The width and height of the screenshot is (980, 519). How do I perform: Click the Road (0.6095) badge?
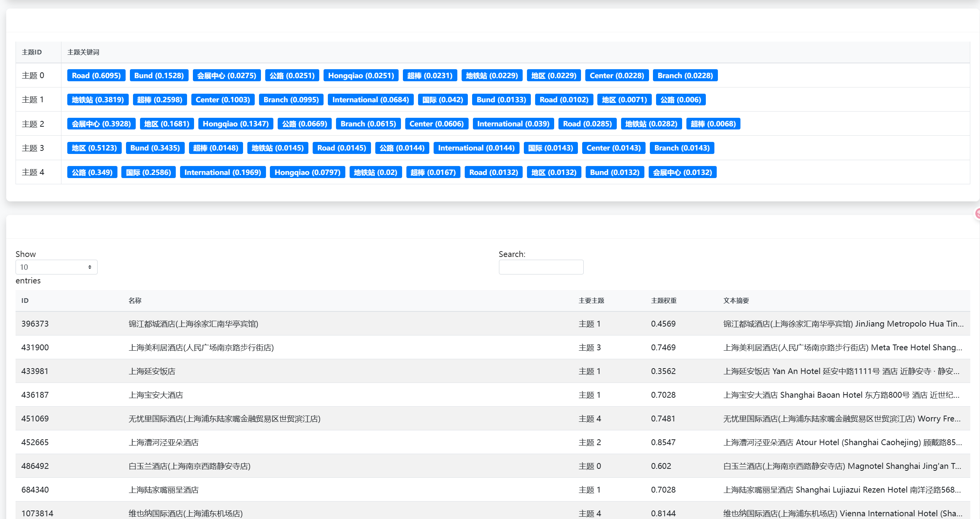tap(96, 75)
